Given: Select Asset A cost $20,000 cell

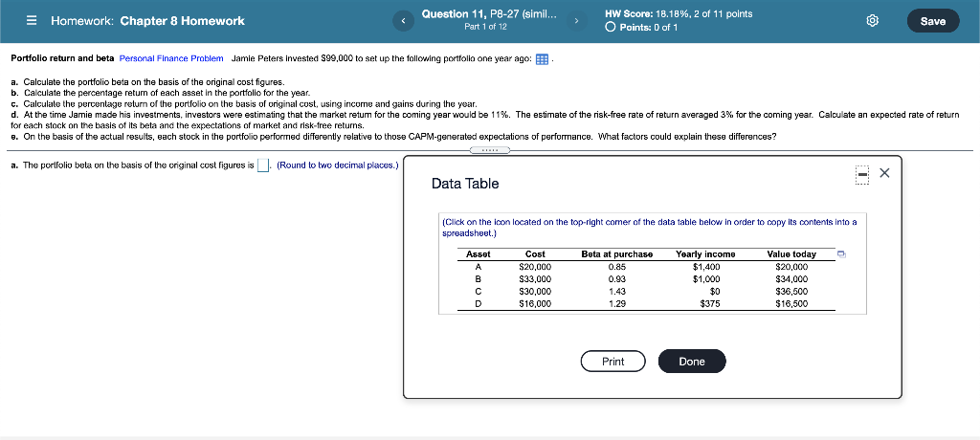Looking at the screenshot, I should (x=535, y=267).
